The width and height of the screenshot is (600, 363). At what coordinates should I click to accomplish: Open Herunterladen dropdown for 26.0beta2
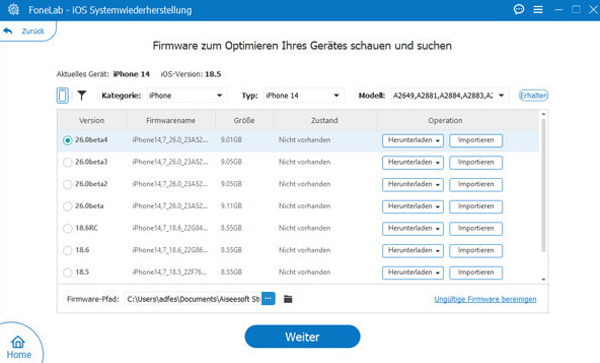pyautogui.click(x=413, y=184)
